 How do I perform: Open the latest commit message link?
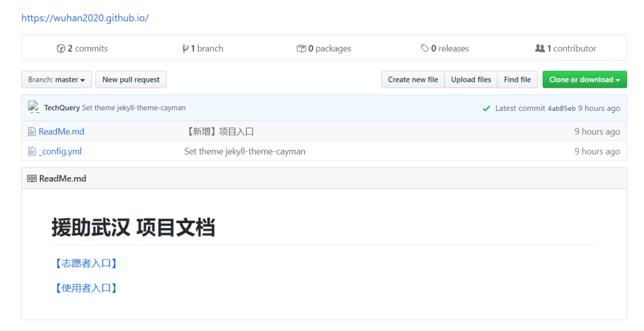point(134,107)
